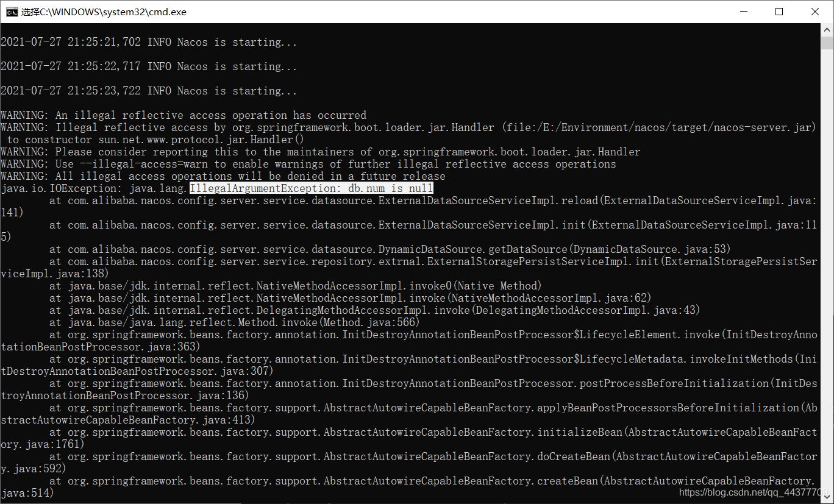This screenshot has height=504, width=834.
Task: Click the log line timestamped 21:25:22,717
Action: pyautogui.click(x=149, y=66)
